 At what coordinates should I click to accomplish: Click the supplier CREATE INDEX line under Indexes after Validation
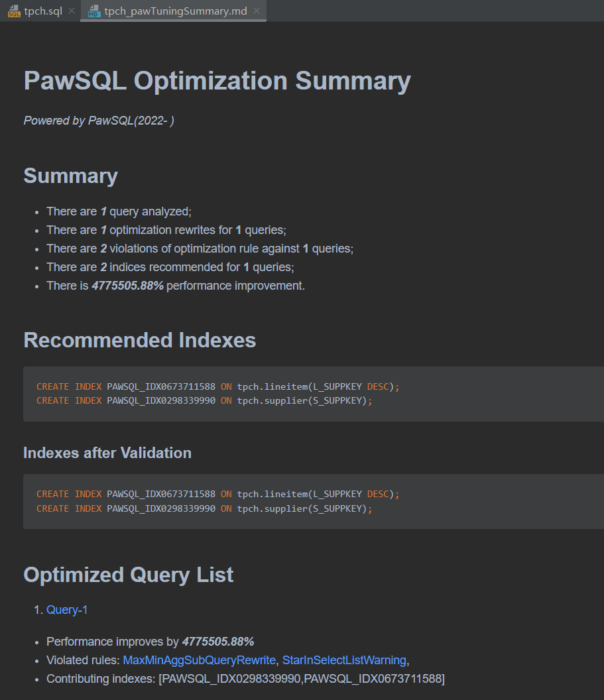tap(204, 508)
